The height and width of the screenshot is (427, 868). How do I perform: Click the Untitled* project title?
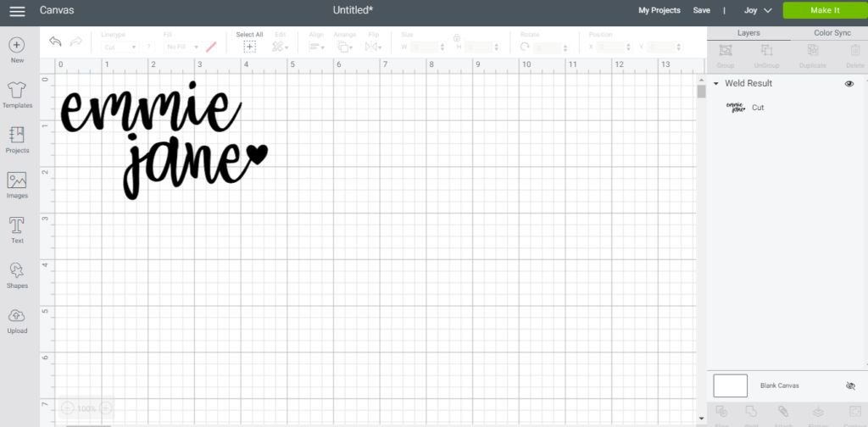tap(353, 10)
